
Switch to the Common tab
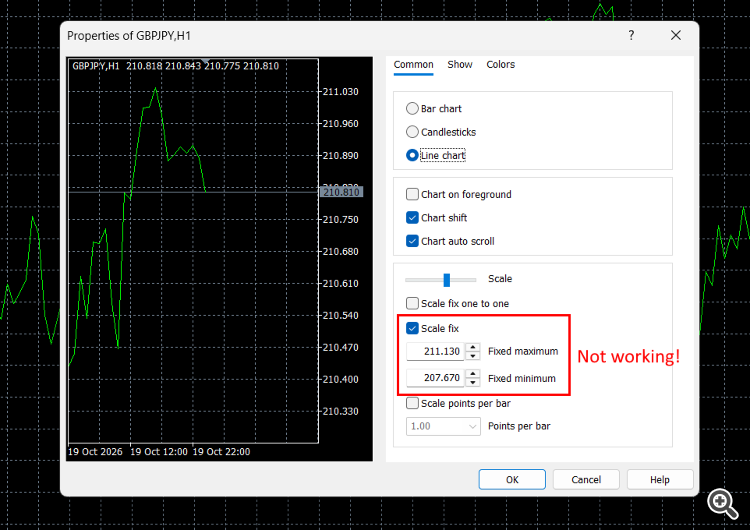413,65
